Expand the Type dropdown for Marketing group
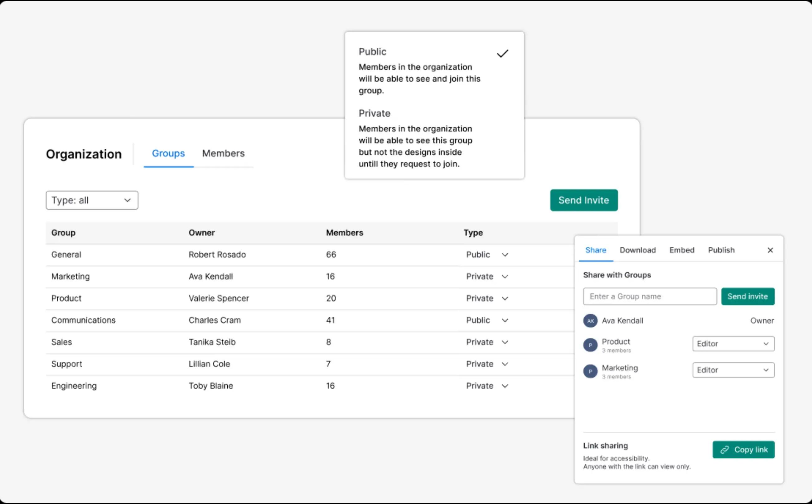812x504 pixels. point(505,277)
